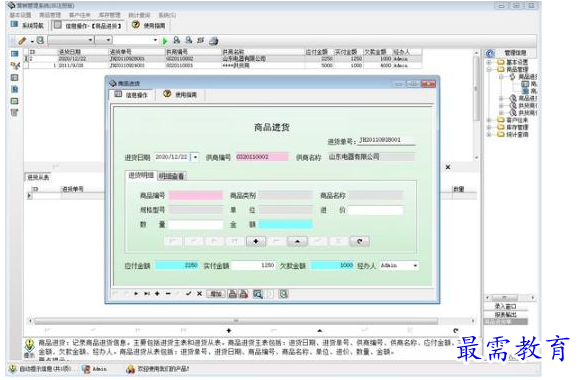Click the plus insert icon in dialog bottom toolbar

coord(157,294)
